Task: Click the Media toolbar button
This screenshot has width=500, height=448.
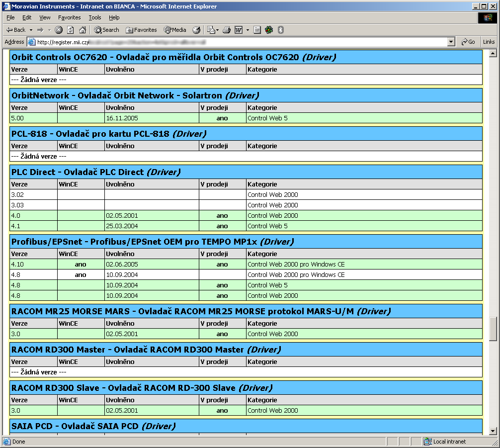Action: 175,30
